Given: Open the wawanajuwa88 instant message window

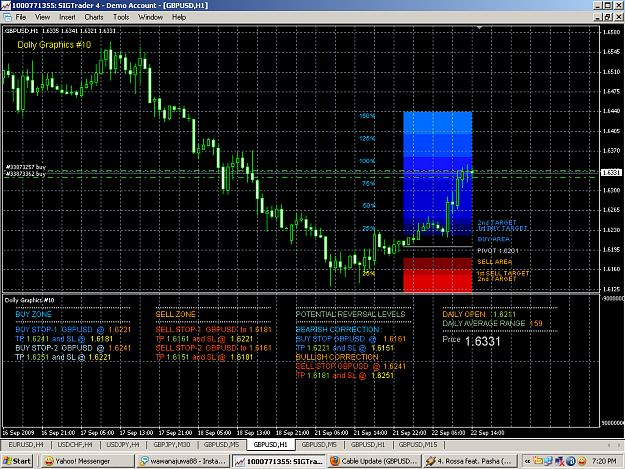Looking at the screenshot, I should tap(183, 461).
